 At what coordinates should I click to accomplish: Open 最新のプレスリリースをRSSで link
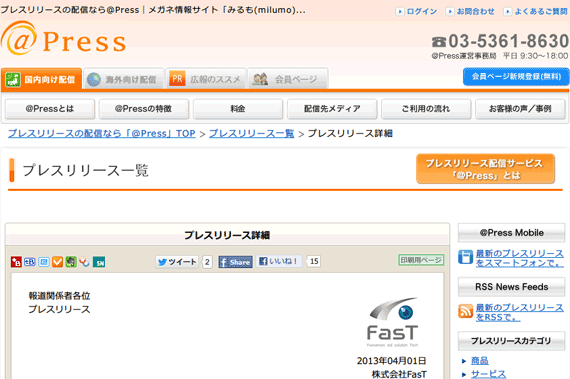pos(520,312)
